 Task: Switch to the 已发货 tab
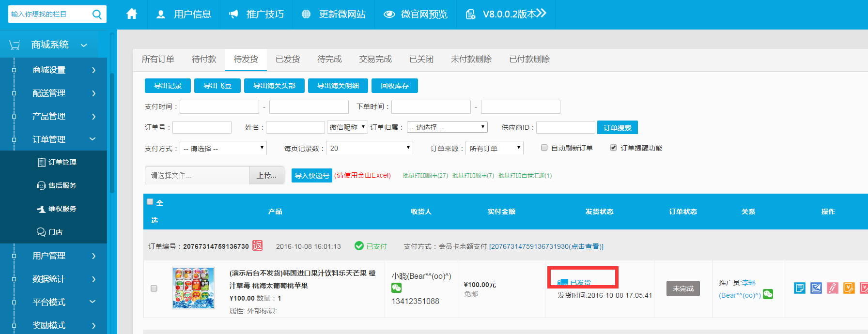pyautogui.click(x=288, y=59)
